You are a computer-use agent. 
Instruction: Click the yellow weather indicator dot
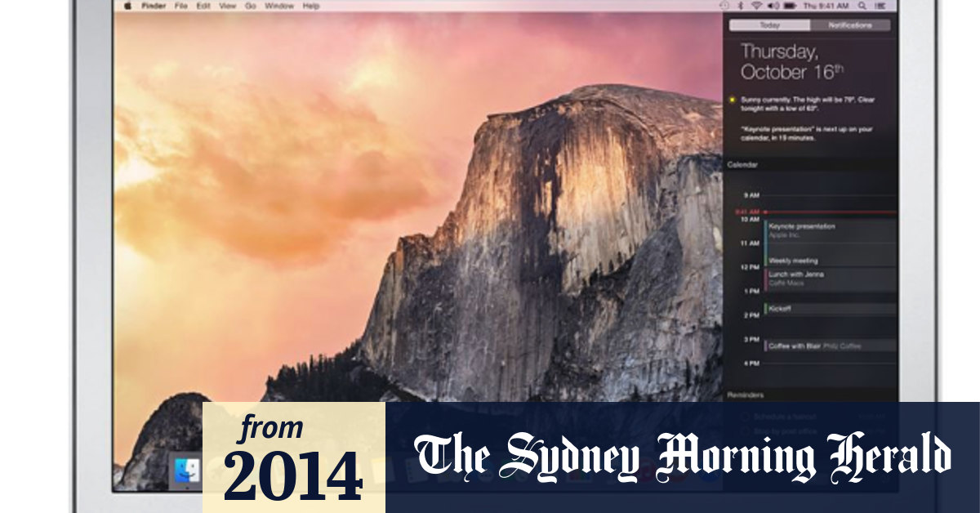(x=732, y=98)
